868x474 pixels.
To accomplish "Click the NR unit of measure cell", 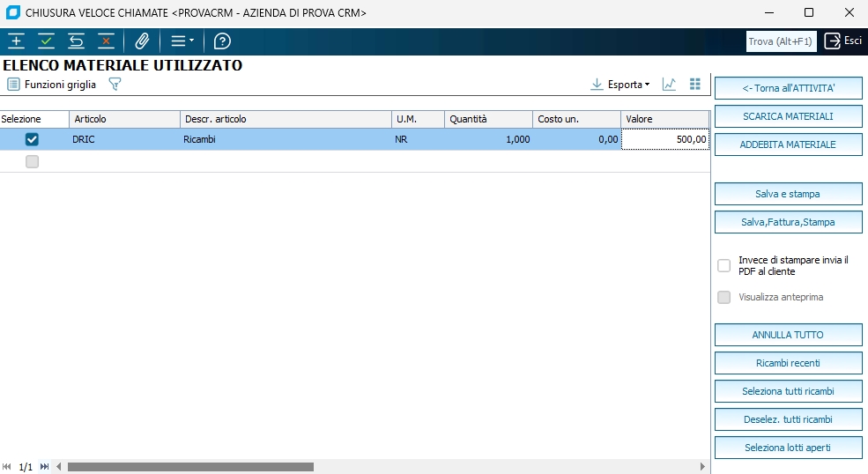I will 418,139.
